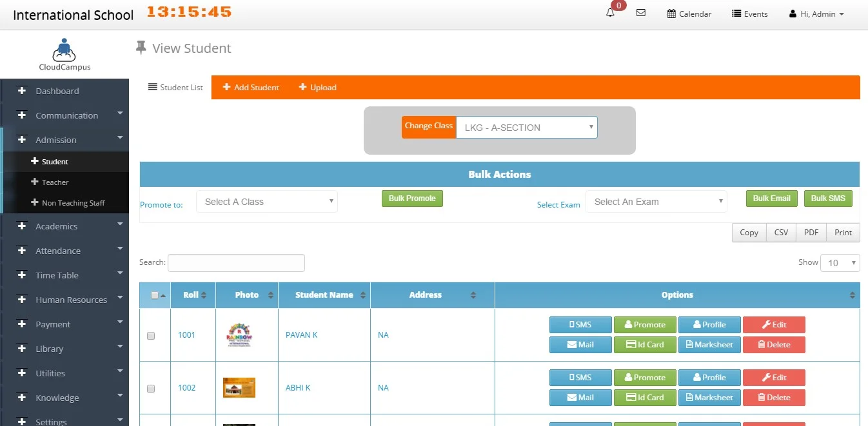Click the plus icon beside Library
Viewport: 868px width, 426px height.
pos(22,349)
